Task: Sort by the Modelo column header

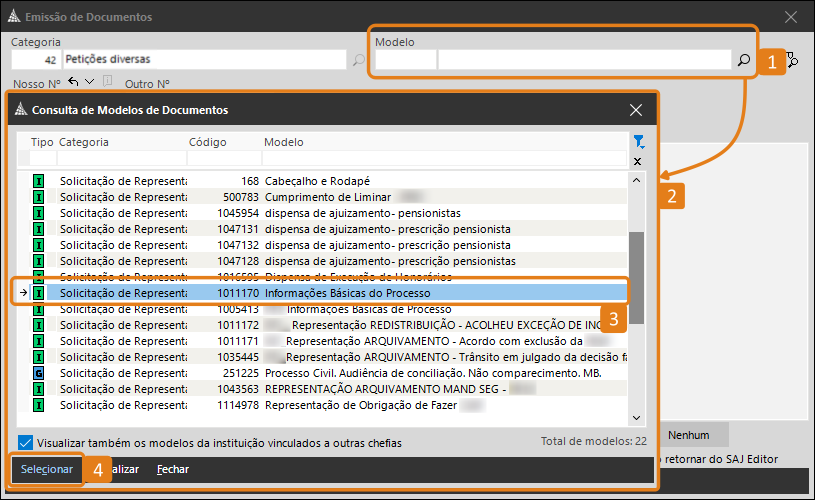Action: pyautogui.click(x=284, y=142)
